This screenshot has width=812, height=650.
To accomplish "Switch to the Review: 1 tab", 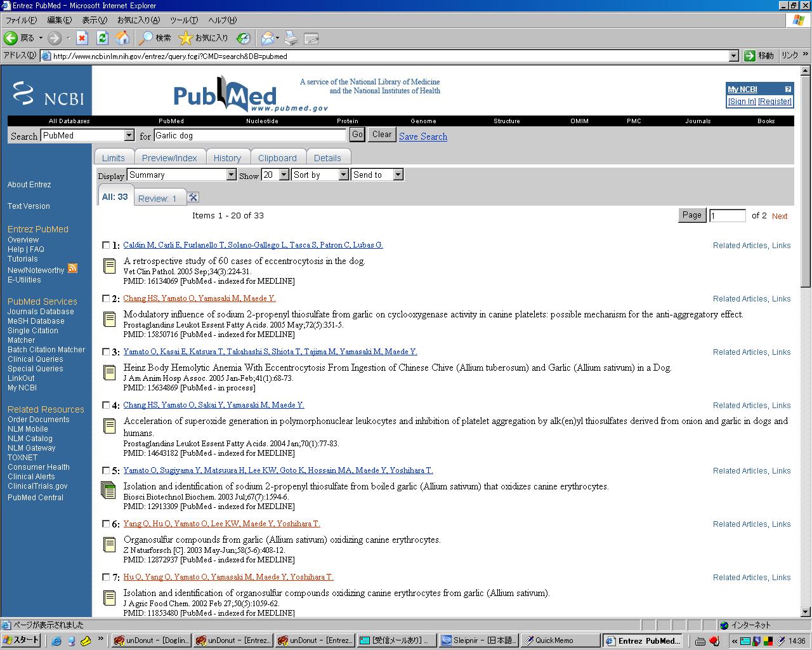I will coord(159,198).
